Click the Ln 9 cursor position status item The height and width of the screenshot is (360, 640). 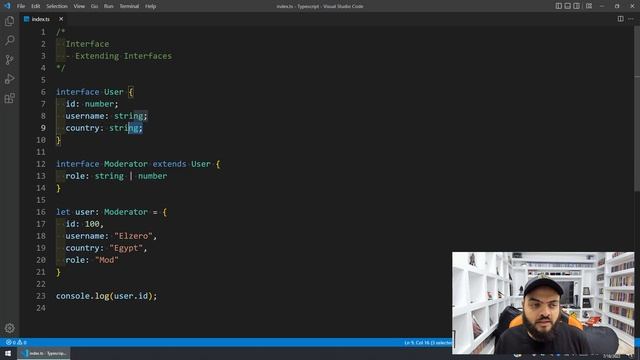(428, 342)
